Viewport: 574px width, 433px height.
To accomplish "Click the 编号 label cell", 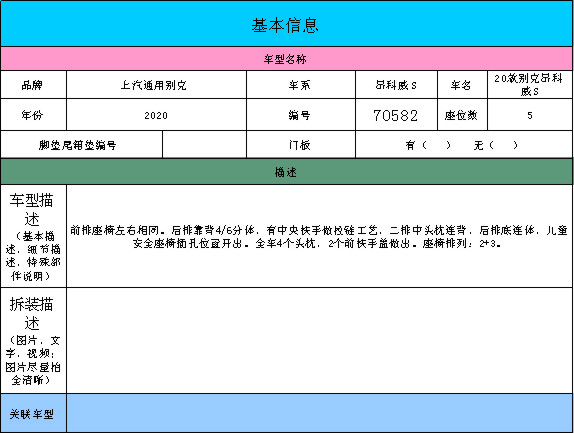I will (x=301, y=115).
